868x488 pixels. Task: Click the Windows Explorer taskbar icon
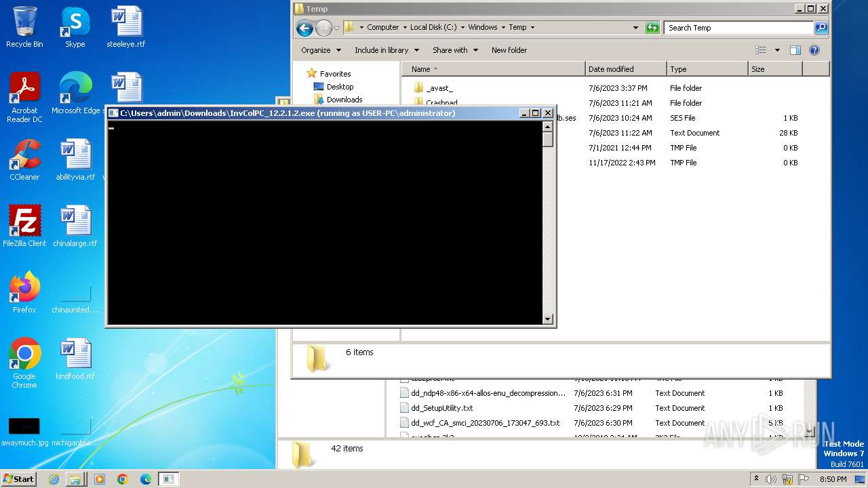click(75, 479)
